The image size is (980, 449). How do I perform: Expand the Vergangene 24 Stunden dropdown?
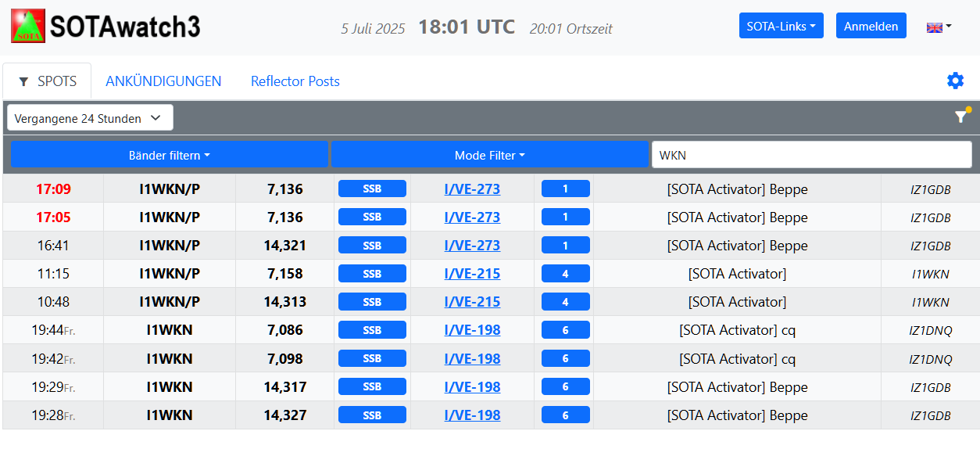(90, 118)
